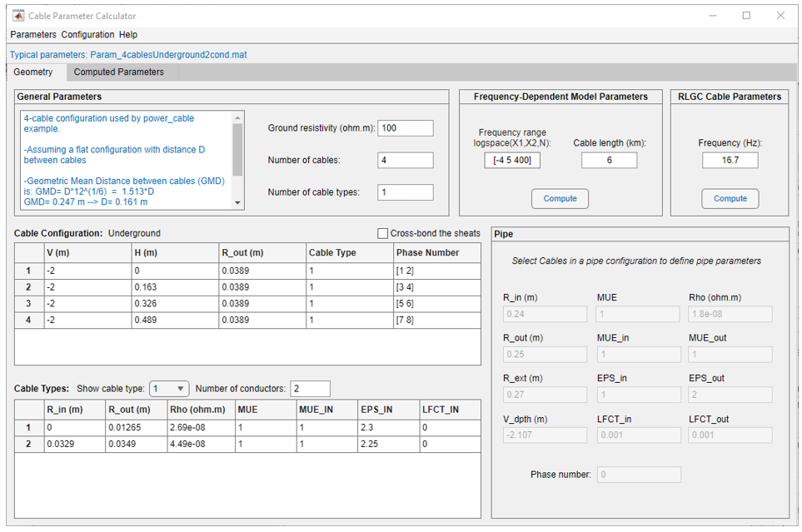Switch to the Computed Parameters tab
This screenshot has height=532, width=802.
click(119, 72)
